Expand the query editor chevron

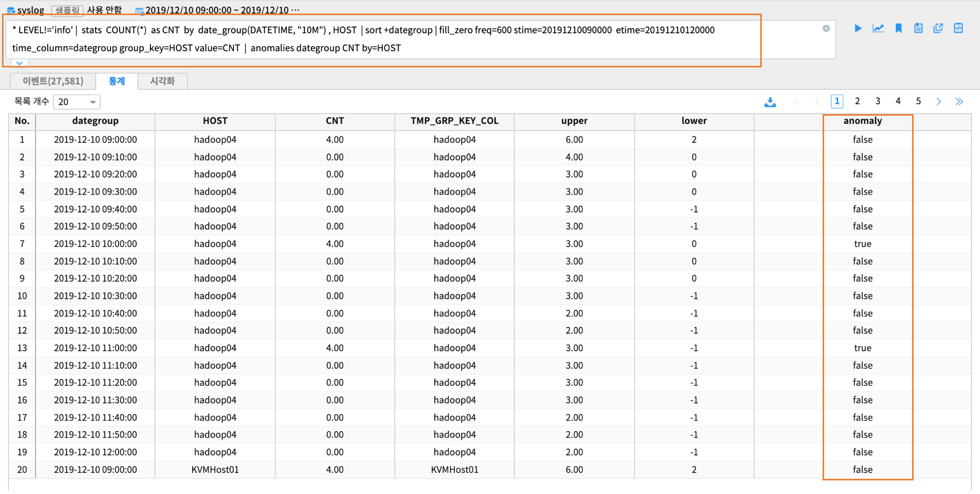click(x=19, y=63)
